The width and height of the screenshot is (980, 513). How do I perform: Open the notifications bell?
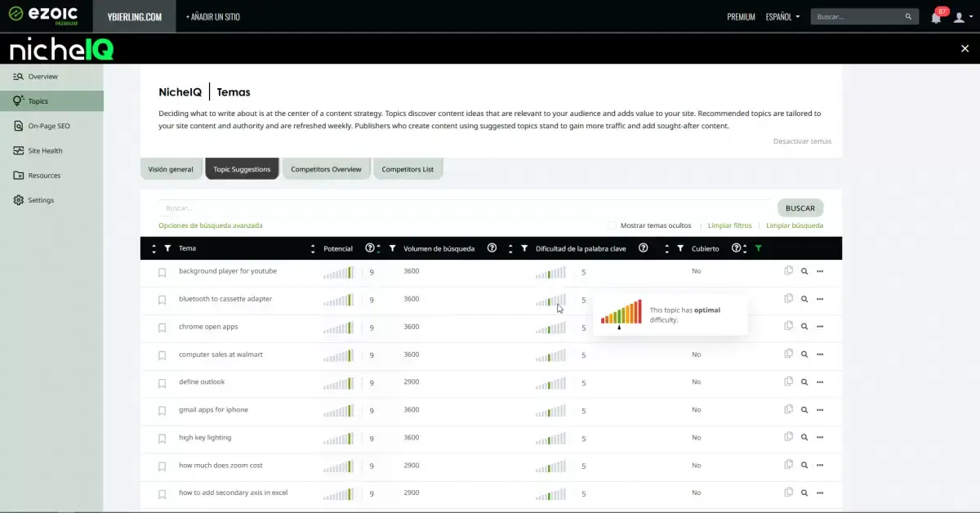pos(936,17)
